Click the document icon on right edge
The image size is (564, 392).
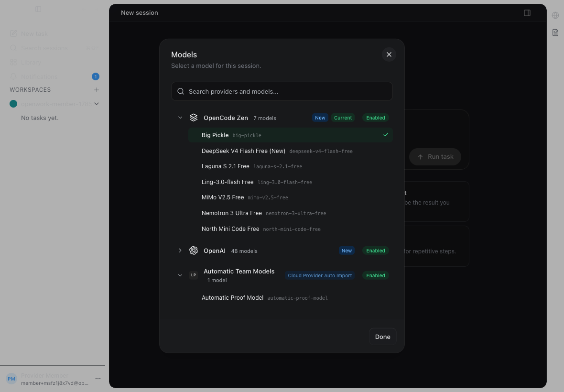(555, 33)
